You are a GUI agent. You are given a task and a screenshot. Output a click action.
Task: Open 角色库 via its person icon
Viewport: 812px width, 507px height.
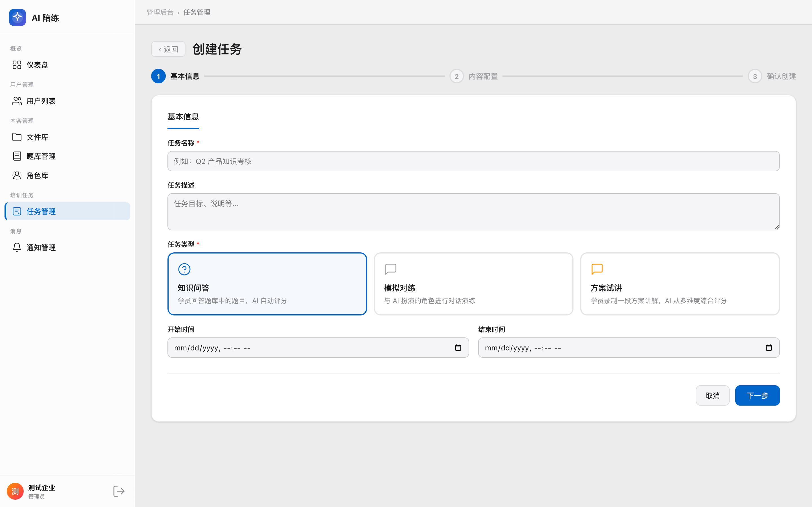click(17, 175)
